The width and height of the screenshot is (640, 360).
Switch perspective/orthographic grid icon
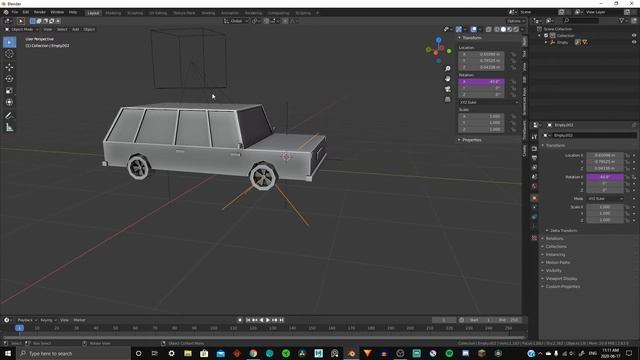tap(448, 99)
